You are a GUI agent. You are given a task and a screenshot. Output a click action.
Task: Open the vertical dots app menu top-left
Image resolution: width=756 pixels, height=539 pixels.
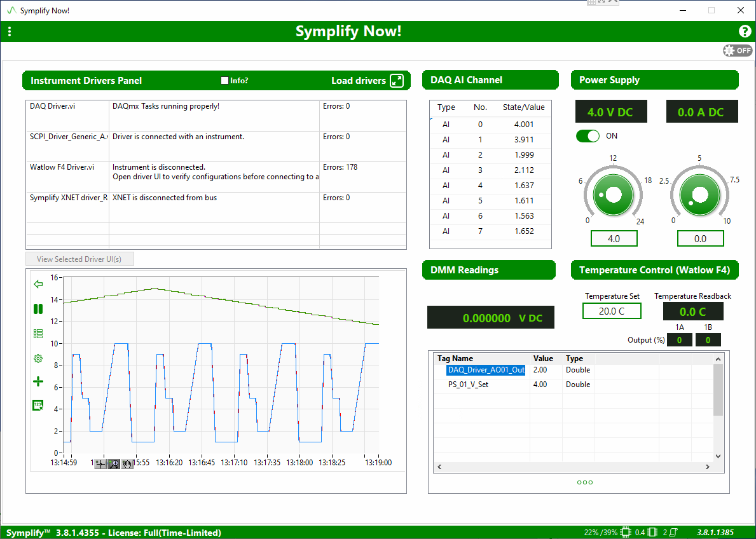click(x=10, y=31)
